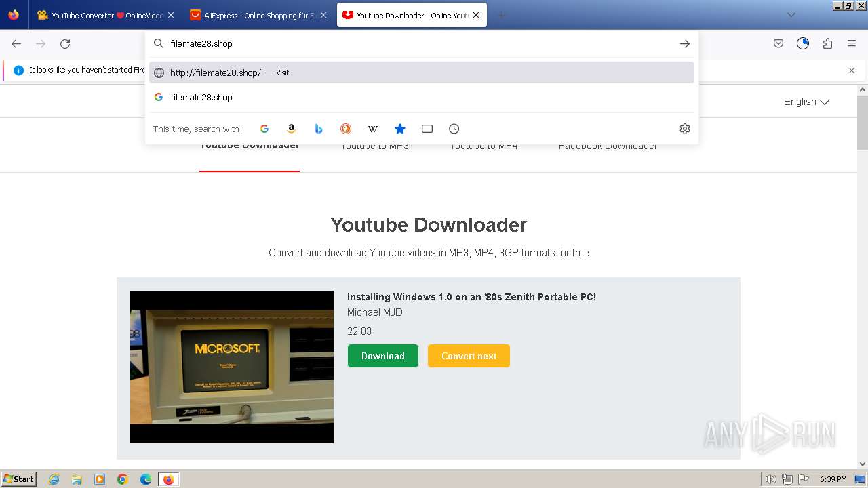
Task: Go back with the back arrow
Action: click(16, 43)
